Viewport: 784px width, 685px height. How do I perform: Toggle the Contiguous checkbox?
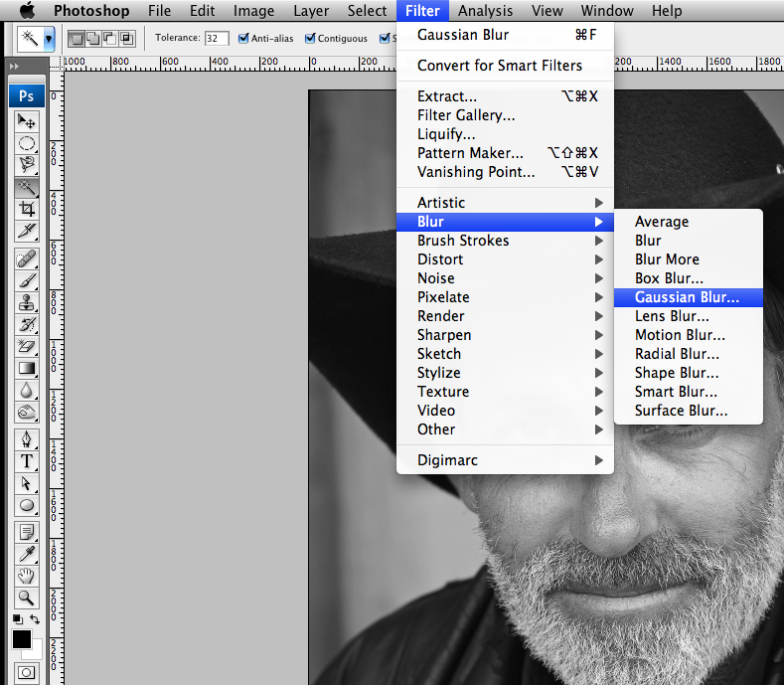[x=310, y=38]
